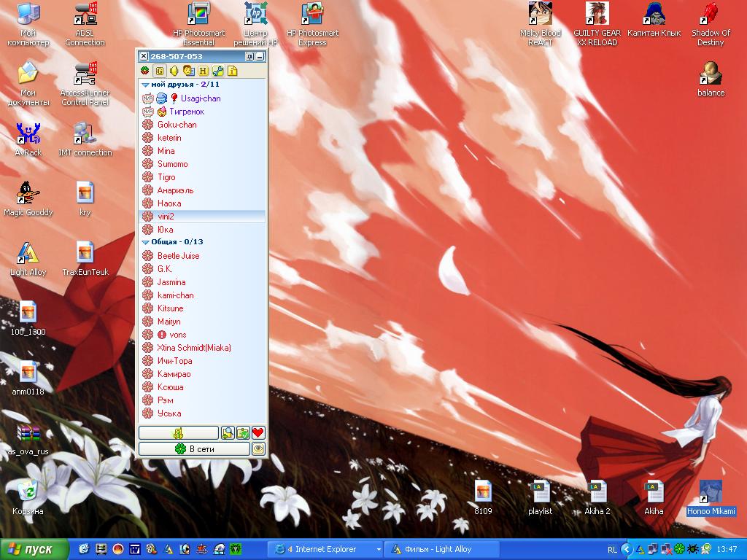The width and height of the screenshot is (747, 560).
Task: Open the playlist file on desktop
Action: pyautogui.click(x=541, y=497)
